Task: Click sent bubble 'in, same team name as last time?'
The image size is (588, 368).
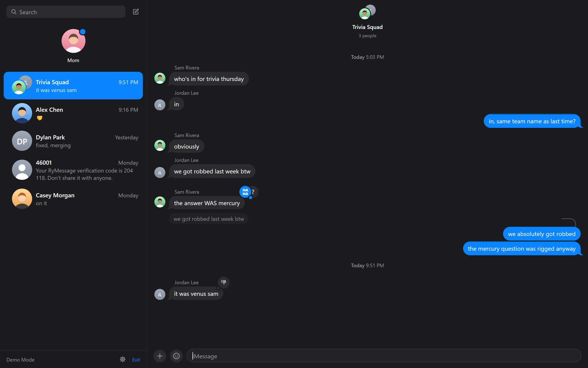Action: 532,121
